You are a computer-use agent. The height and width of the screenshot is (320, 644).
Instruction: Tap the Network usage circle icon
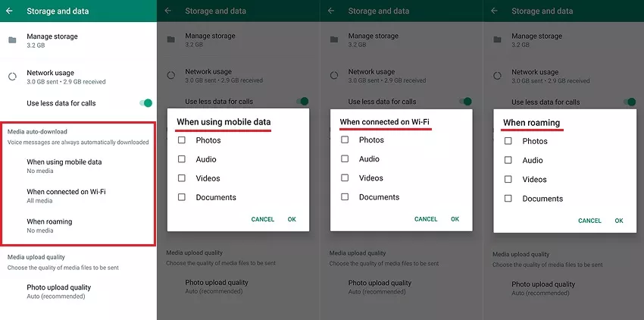(12, 77)
